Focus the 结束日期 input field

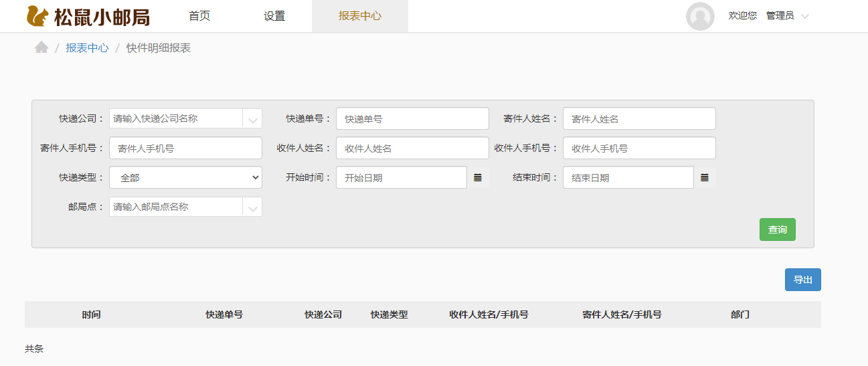pos(628,177)
